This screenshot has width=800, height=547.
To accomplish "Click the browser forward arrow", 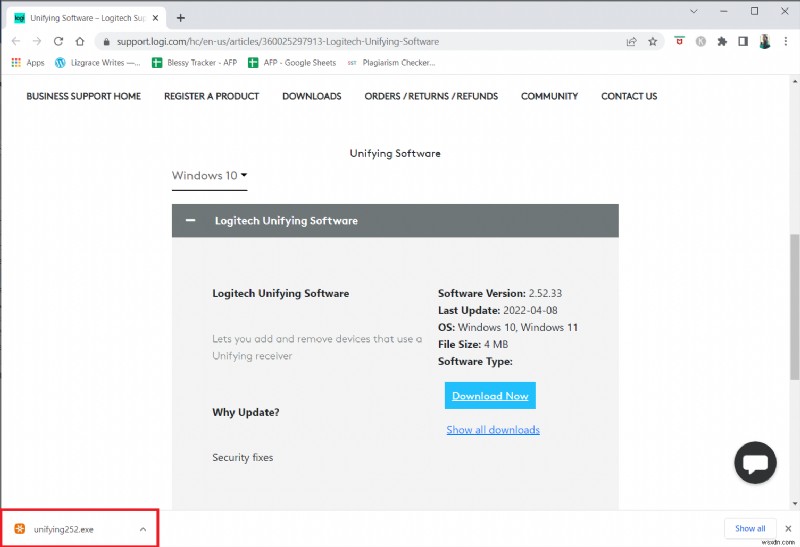I will point(37,41).
